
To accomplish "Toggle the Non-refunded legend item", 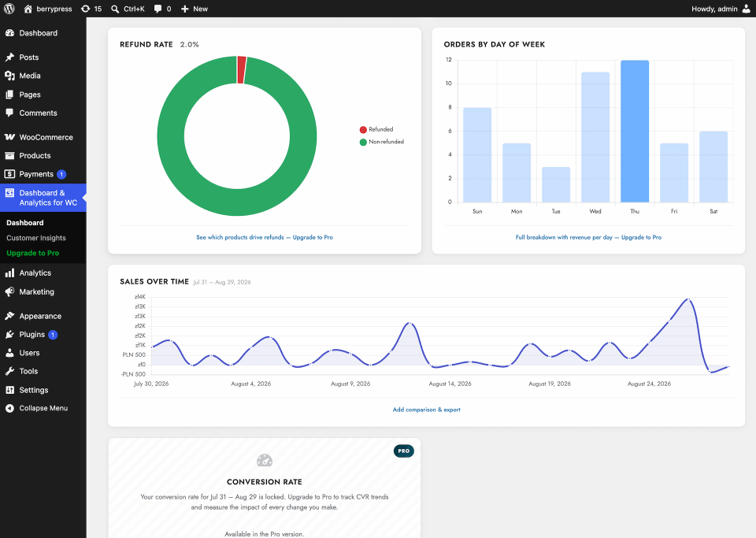I will coord(381,142).
